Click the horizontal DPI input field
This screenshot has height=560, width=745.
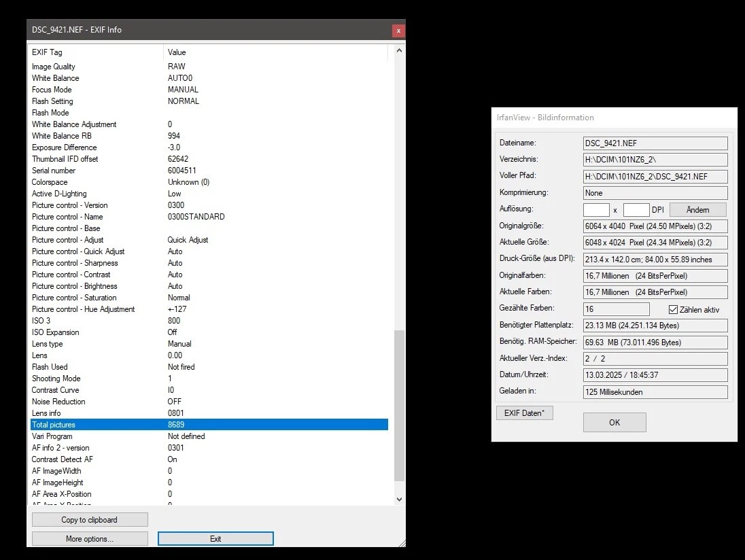coord(596,210)
